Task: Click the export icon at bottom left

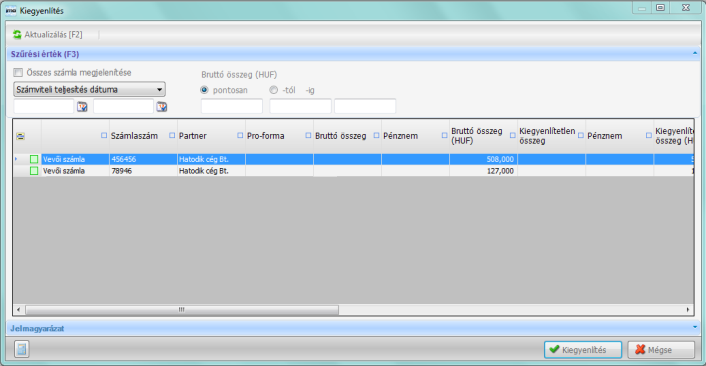Action: [x=22, y=349]
